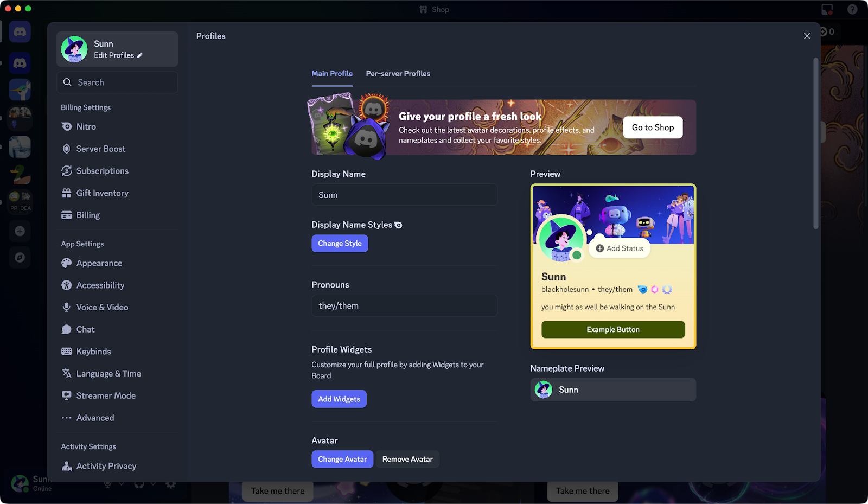Click the Go to Shop button

653,127
